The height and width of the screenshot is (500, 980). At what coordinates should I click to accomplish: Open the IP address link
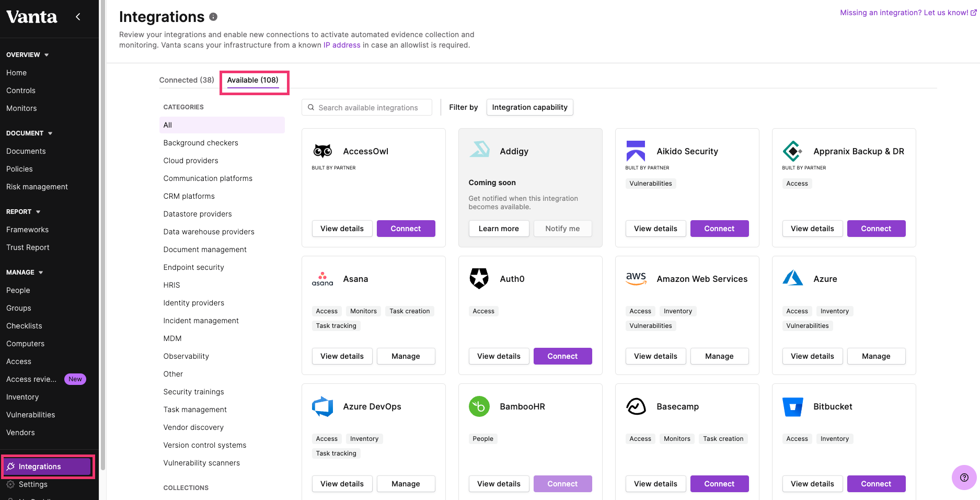click(342, 45)
